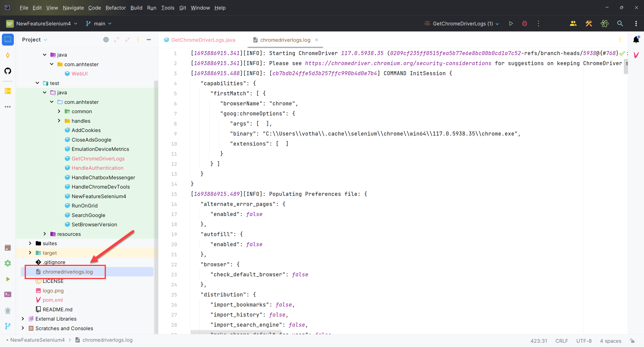This screenshot has width=644, height=347.
Task: Switch to GetChromeDriverLogs.java tab
Action: [199, 40]
